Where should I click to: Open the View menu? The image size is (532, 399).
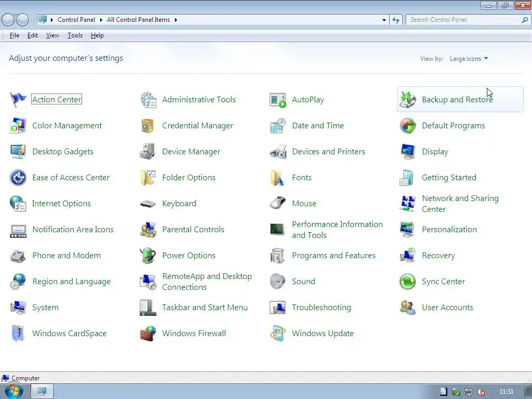tap(52, 35)
